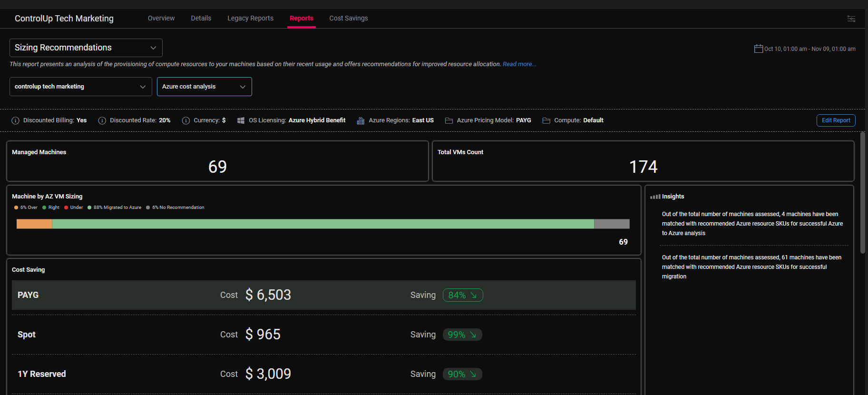Click the info icon next to Discounted Billing
The height and width of the screenshot is (395, 868).
tap(15, 120)
